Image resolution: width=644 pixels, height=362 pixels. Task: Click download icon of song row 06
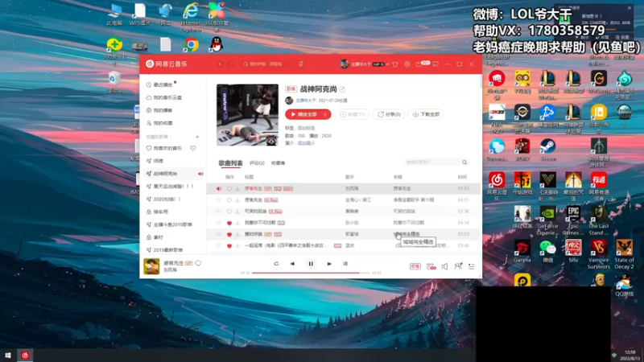click(237, 246)
